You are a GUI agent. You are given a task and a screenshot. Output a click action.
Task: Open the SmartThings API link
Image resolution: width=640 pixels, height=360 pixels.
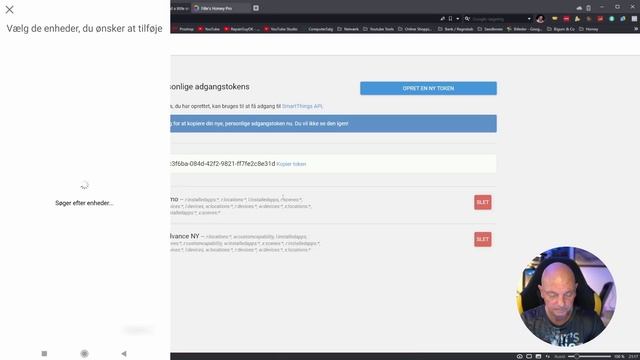tap(302, 106)
